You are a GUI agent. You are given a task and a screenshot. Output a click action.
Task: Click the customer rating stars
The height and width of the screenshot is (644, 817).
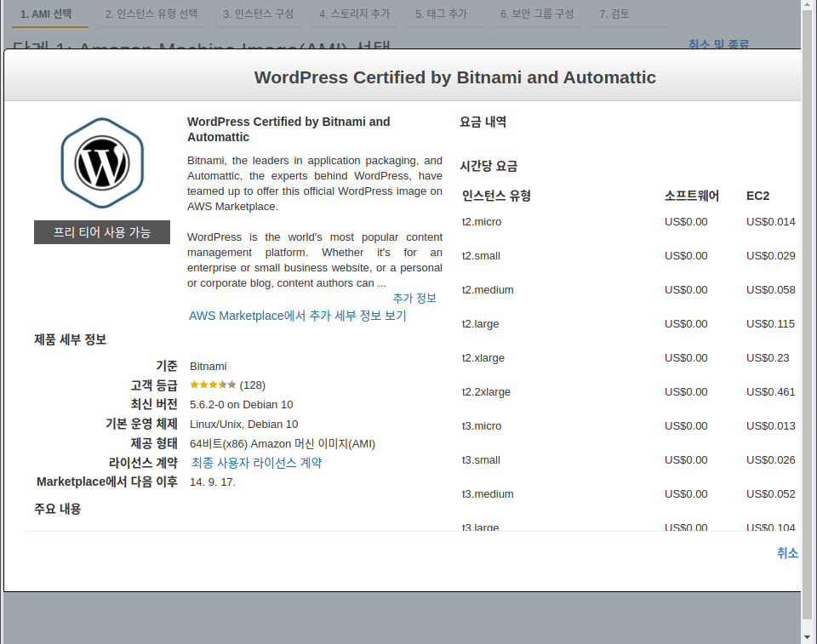coord(213,385)
